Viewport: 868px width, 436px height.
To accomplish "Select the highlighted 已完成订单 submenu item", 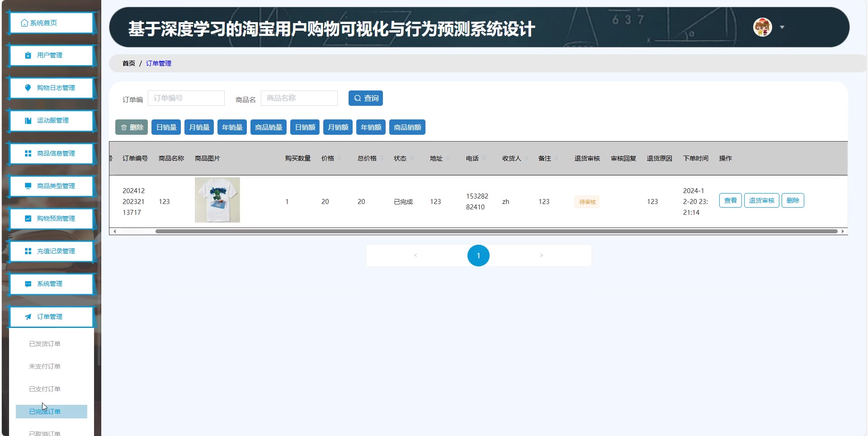I will pos(52,412).
